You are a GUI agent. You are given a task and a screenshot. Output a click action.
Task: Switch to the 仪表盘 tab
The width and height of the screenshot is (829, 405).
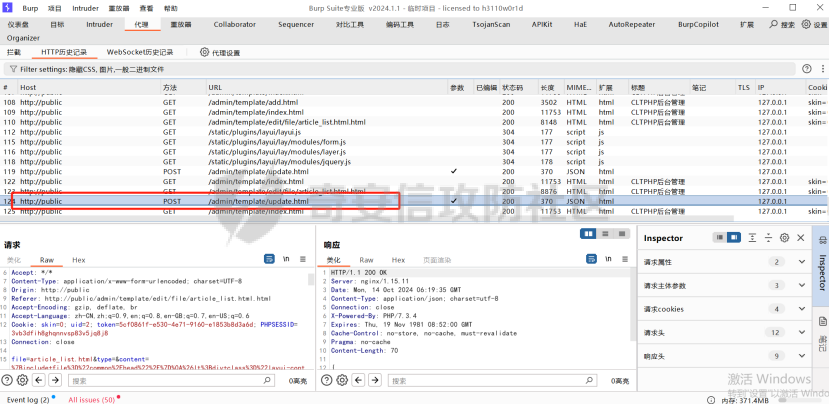(x=18, y=24)
